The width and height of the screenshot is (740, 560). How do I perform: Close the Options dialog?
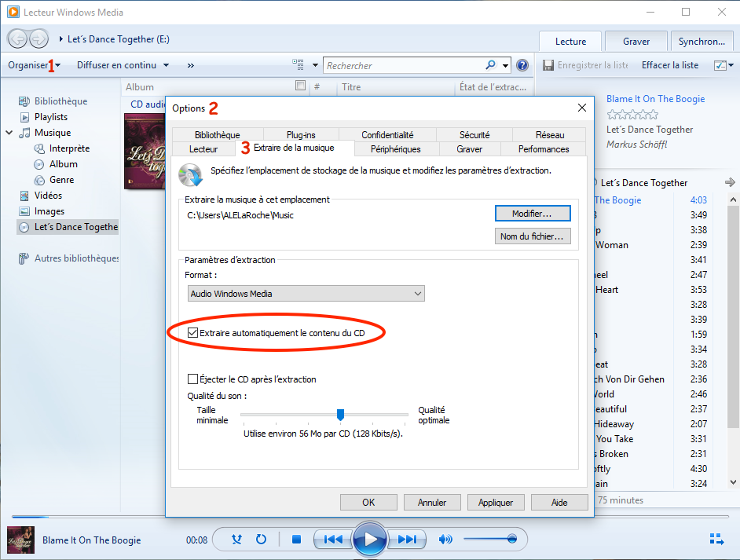click(582, 108)
